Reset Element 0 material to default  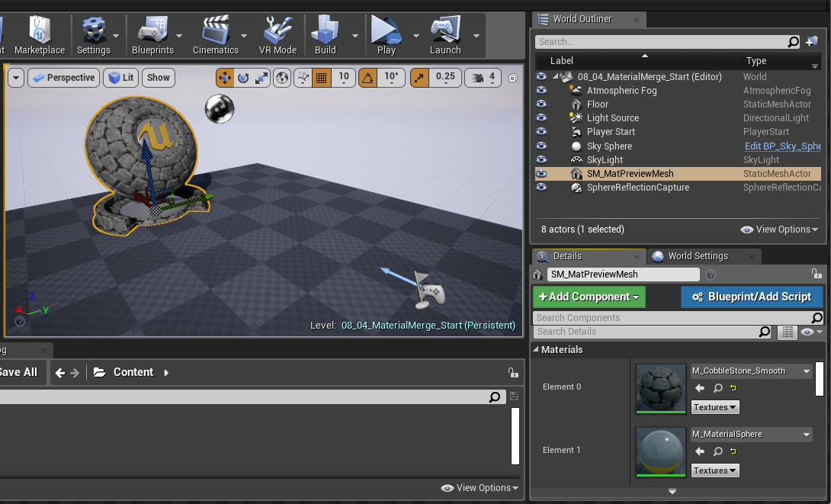click(x=733, y=388)
